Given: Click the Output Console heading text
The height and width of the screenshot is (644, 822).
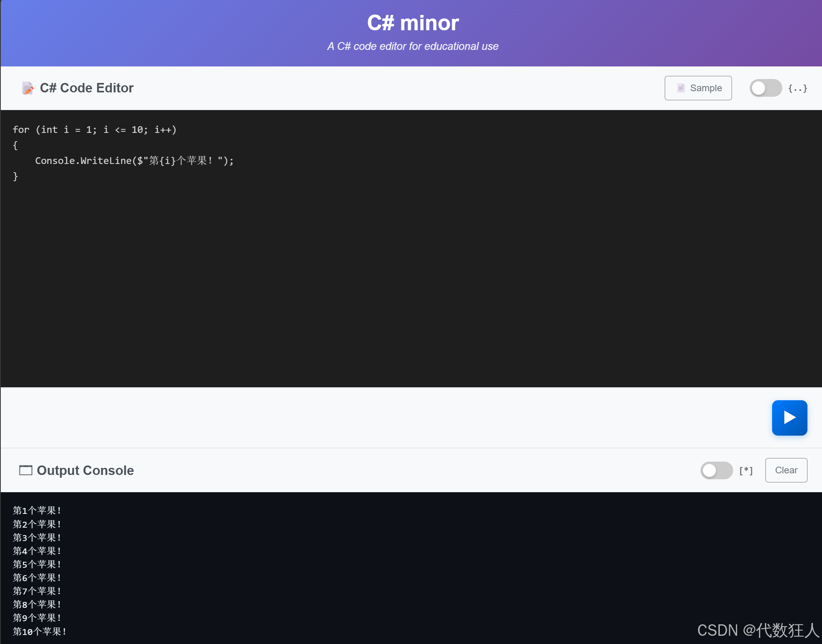Looking at the screenshot, I should pos(85,470).
